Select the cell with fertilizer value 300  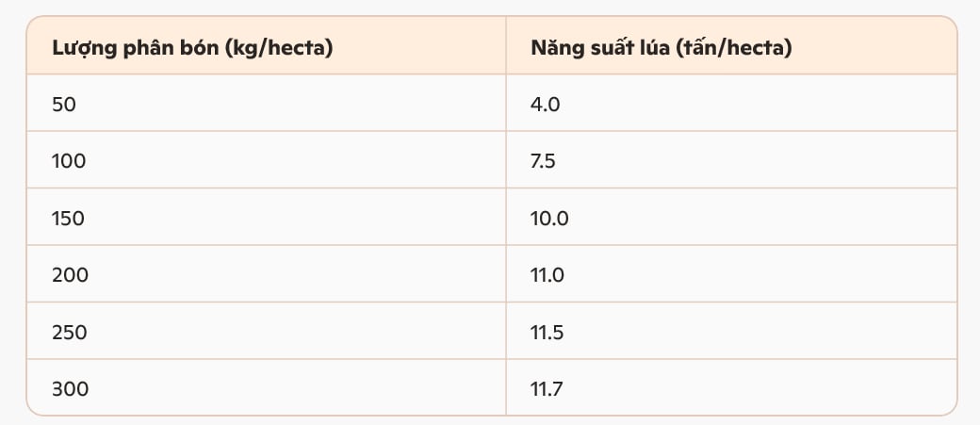click(x=267, y=387)
